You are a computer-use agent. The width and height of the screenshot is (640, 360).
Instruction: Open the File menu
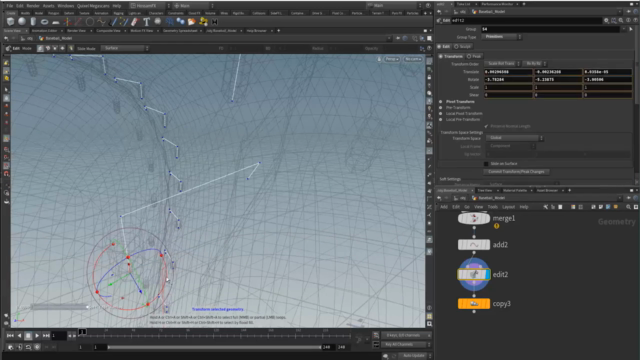tap(10, 6)
